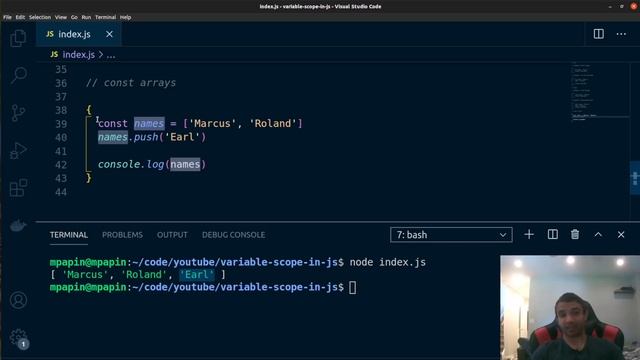Open the Selection menu
The height and width of the screenshot is (360, 640).
pyautogui.click(x=40, y=17)
